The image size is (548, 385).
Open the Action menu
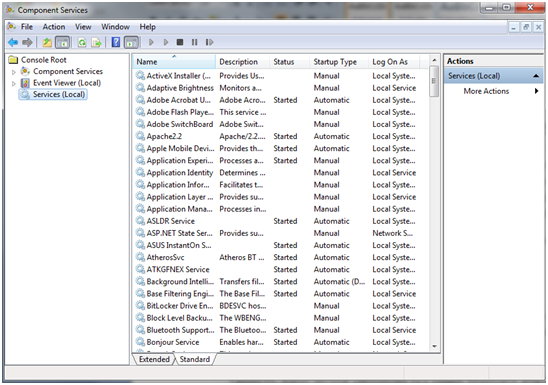(54, 27)
